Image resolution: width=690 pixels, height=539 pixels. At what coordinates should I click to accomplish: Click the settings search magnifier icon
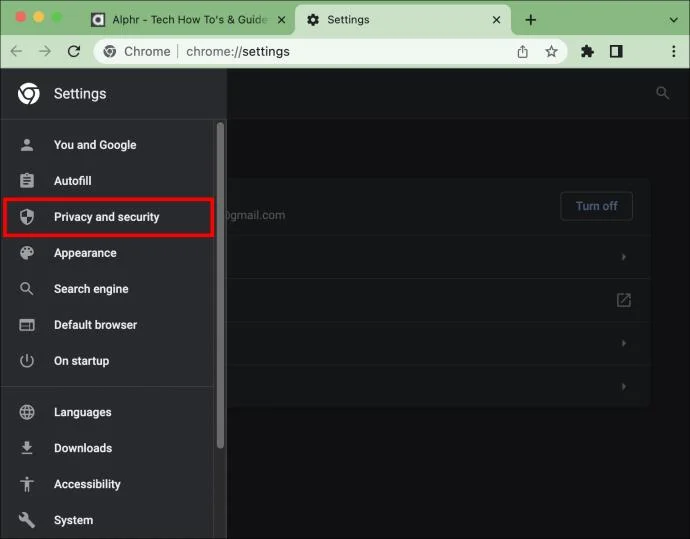(662, 93)
